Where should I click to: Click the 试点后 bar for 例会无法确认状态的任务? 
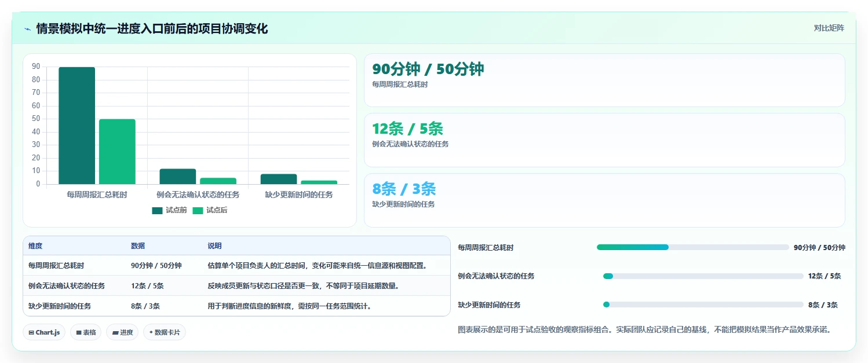(x=218, y=181)
